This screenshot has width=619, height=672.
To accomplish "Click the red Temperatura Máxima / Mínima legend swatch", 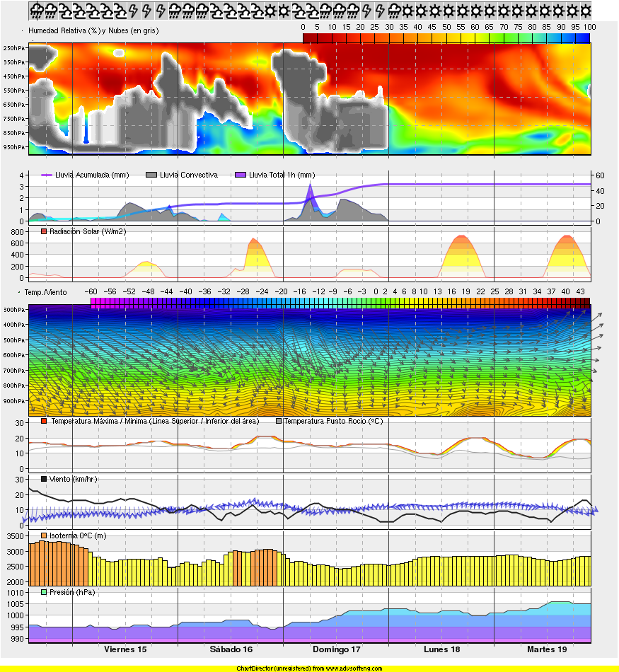I will tap(44, 421).
